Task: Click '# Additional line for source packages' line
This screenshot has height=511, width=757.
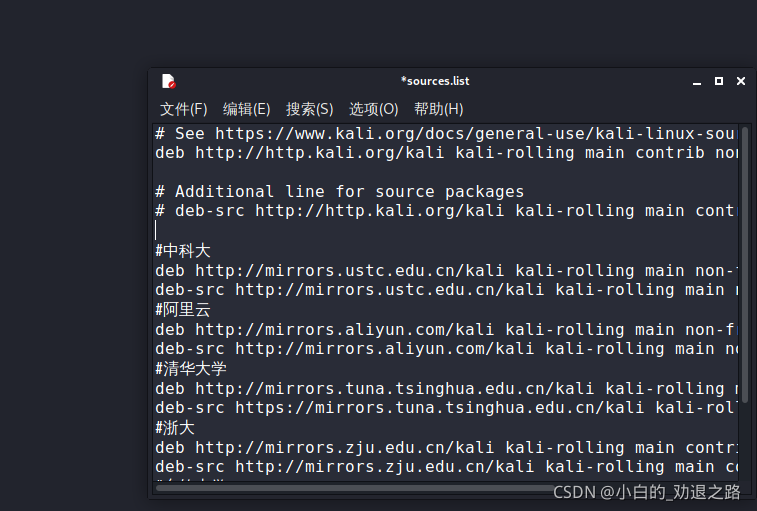Action: coord(339,192)
